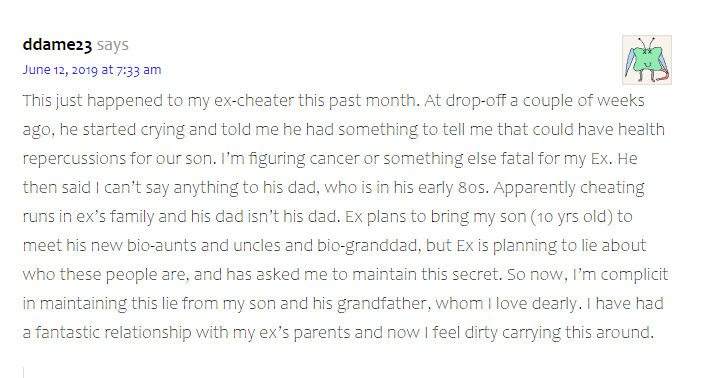Image resolution: width=725 pixels, height=378 pixels.
Task: Click the phrase "Apparently cheating" in the comment
Action: (x=569, y=188)
